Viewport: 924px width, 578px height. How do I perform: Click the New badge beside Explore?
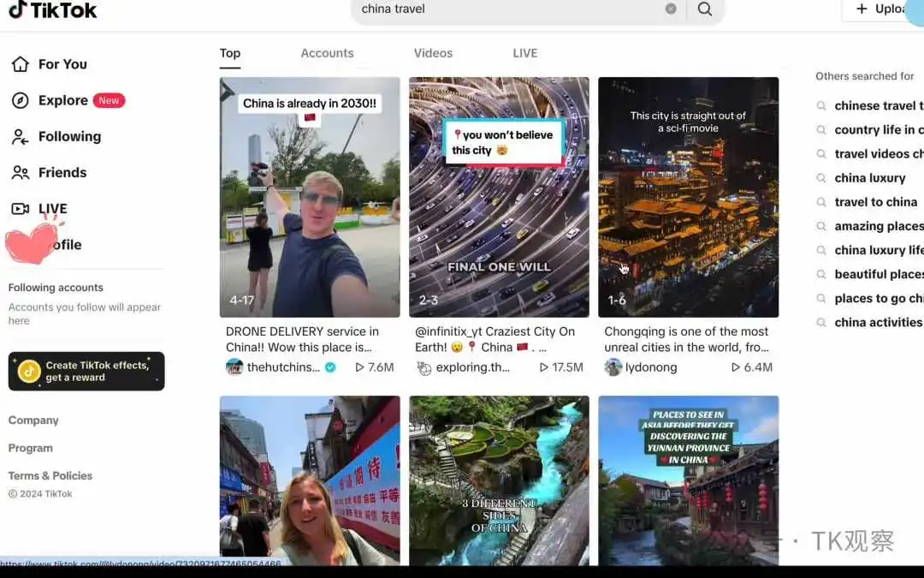tap(109, 101)
